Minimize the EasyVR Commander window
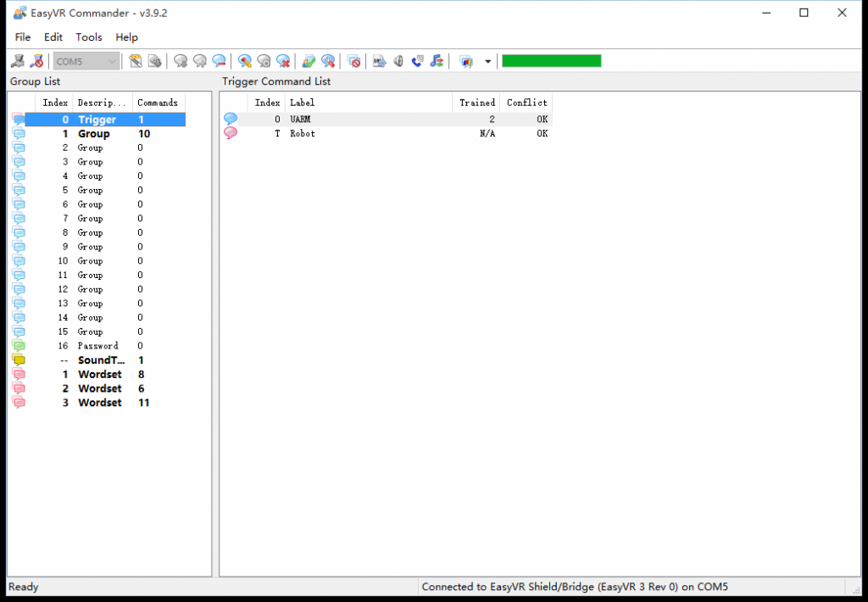The width and height of the screenshot is (868, 602). point(766,13)
